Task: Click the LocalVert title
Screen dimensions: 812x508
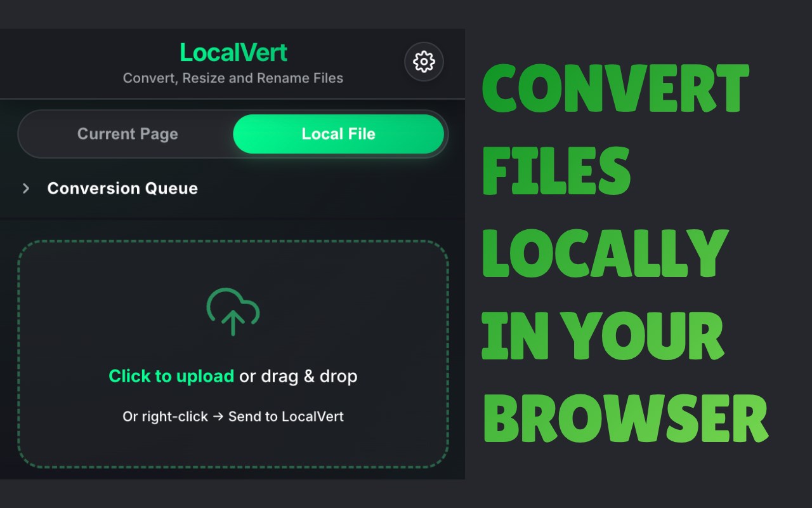Action: point(233,53)
